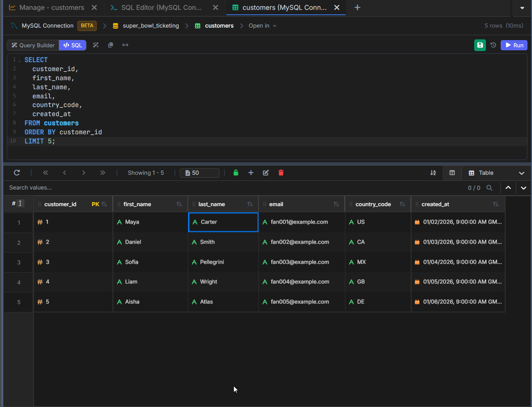Screen dimensions: 532x407
Task: Edit selected row with pencil icon
Action: 266,173
